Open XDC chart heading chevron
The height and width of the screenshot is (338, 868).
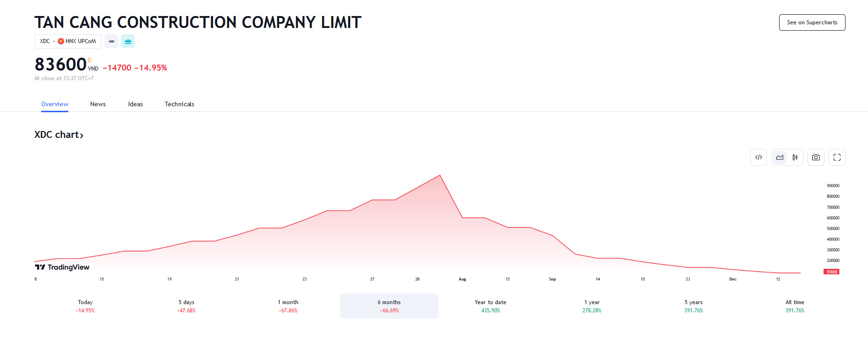pyautogui.click(x=82, y=135)
